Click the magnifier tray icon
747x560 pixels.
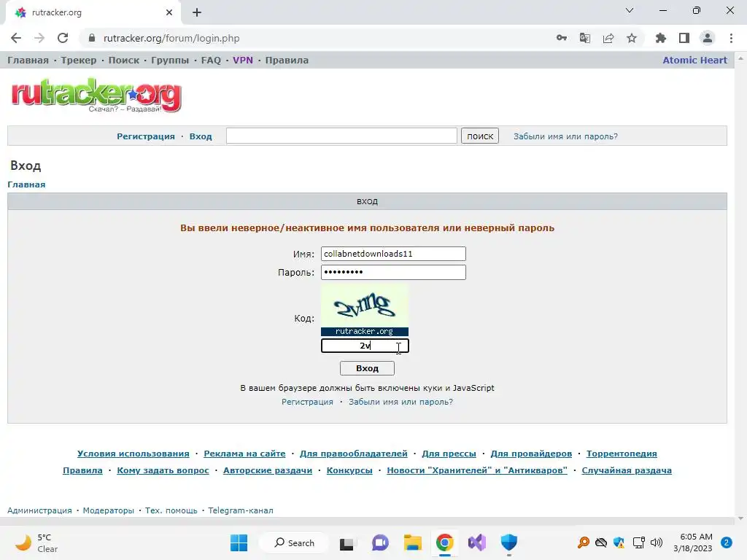(583, 542)
